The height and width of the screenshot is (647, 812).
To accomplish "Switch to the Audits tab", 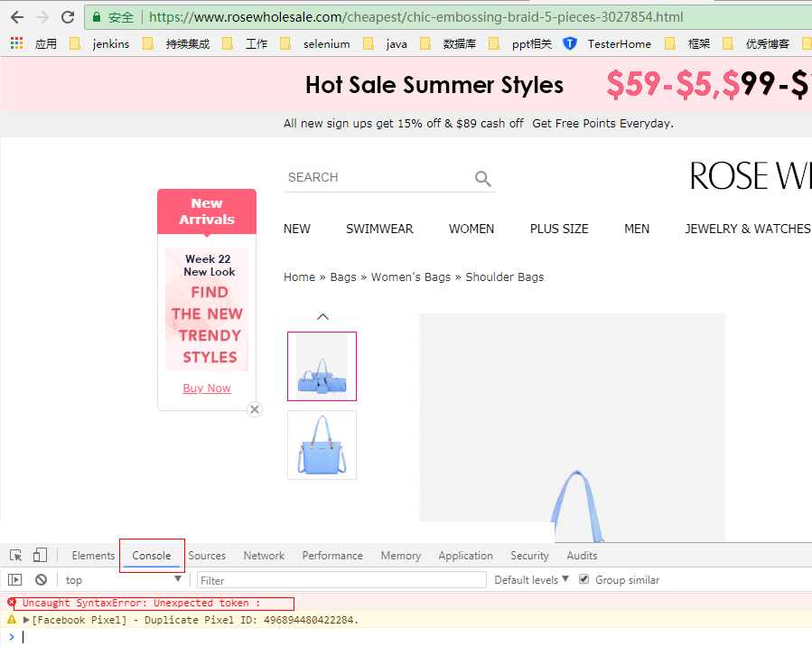I will click(x=582, y=556).
